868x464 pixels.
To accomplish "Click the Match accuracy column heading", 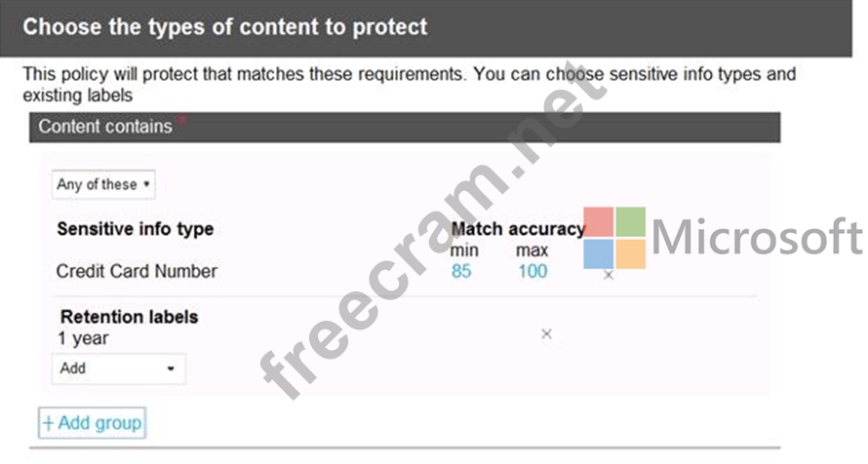I will point(518,229).
